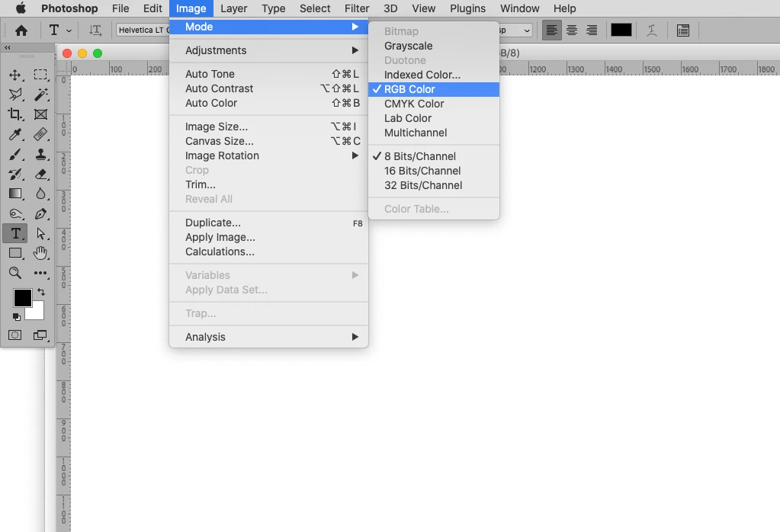The image size is (780, 532).
Task: Select the Eraser tool
Action: click(x=40, y=174)
